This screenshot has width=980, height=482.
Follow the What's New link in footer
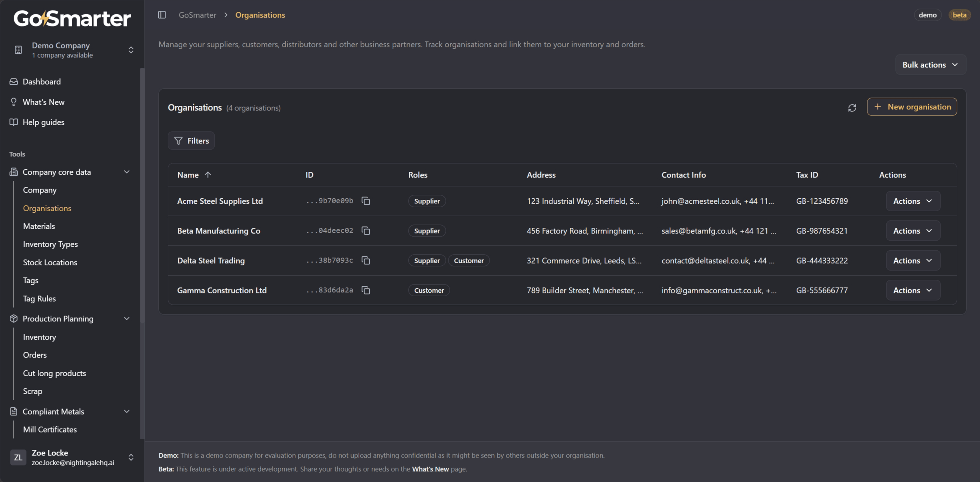pyautogui.click(x=430, y=469)
